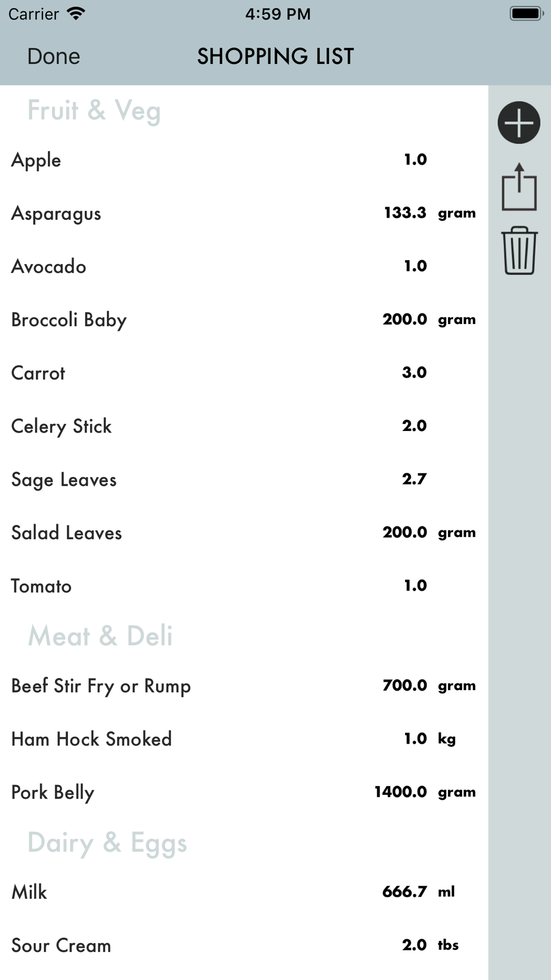The image size is (551, 980).
Task: Tap the Meat & Deli section header
Action: (x=100, y=636)
